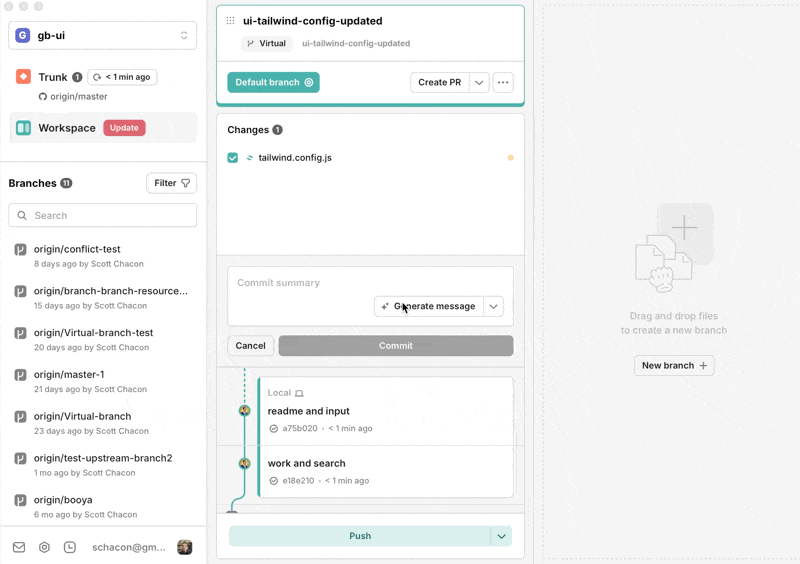800x564 pixels.
Task: Click the drag handle beside branch title
Action: [x=231, y=21]
